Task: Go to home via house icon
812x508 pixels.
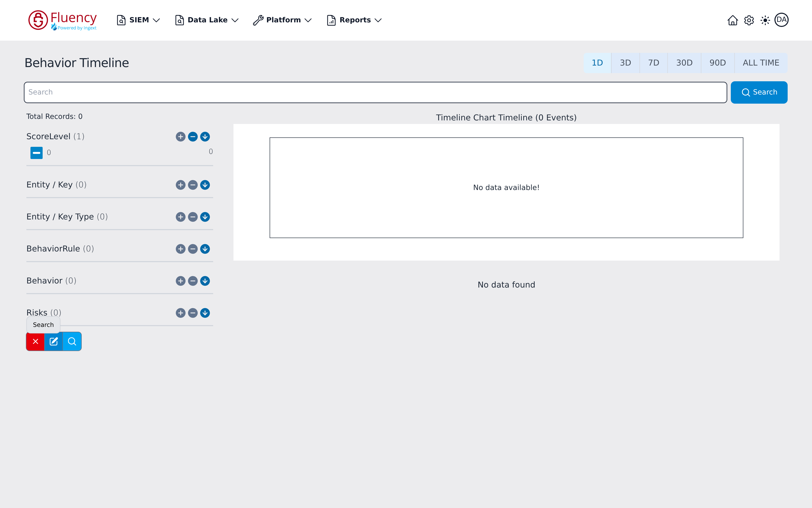Action: point(733,20)
